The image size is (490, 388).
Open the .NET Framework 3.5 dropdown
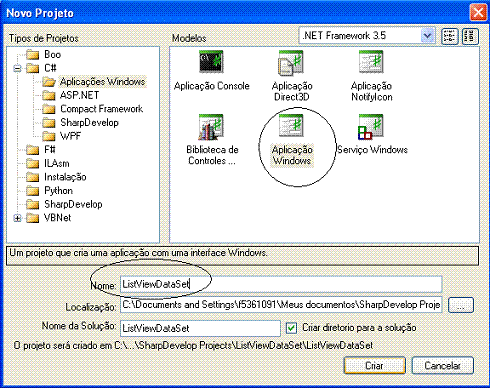pyautogui.click(x=428, y=36)
